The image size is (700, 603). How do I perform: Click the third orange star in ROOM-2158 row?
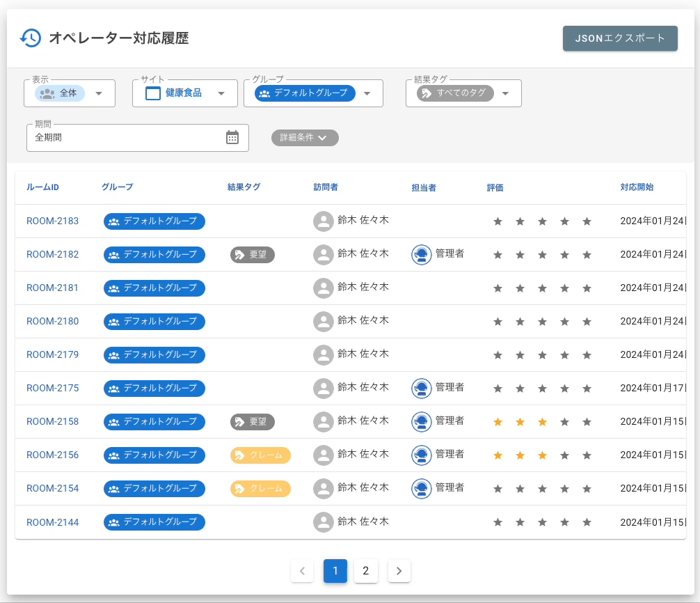(x=542, y=422)
